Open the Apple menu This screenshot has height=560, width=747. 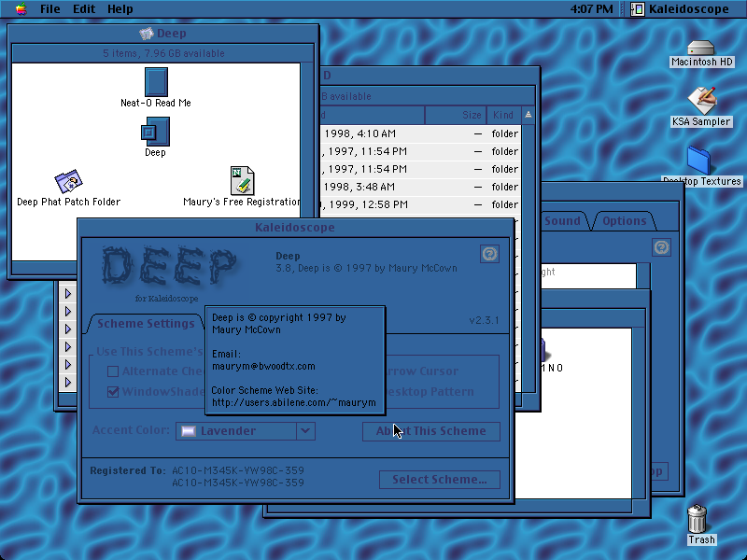pos(21,8)
